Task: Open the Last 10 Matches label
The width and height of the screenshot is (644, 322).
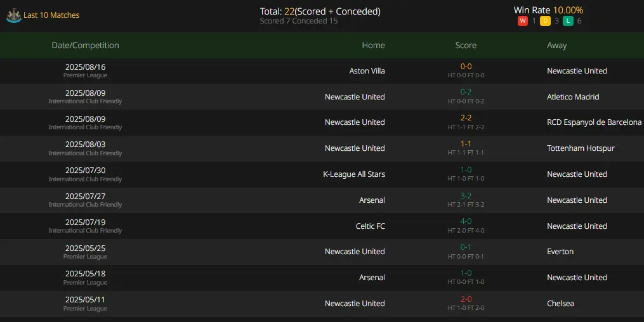Action: point(51,15)
